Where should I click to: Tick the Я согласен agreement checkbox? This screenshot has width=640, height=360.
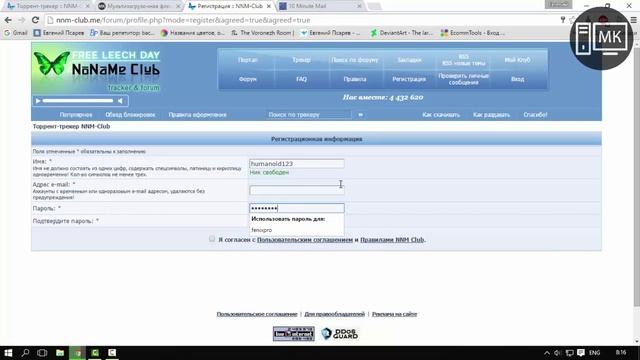tap(211, 238)
